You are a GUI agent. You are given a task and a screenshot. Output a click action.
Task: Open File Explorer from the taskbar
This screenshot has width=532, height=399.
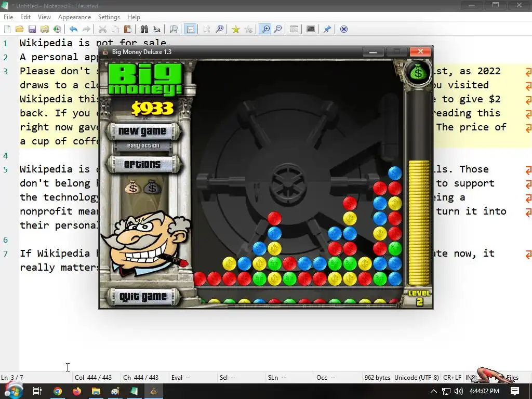click(x=96, y=391)
